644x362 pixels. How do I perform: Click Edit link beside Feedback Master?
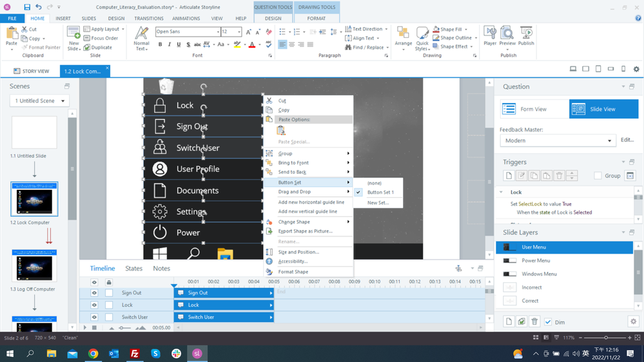(627, 140)
